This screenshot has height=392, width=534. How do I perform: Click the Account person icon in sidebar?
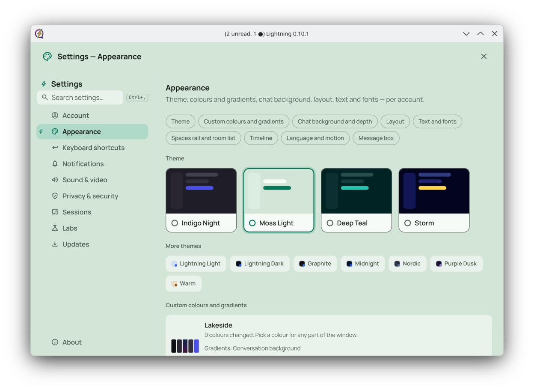[x=55, y=116]
